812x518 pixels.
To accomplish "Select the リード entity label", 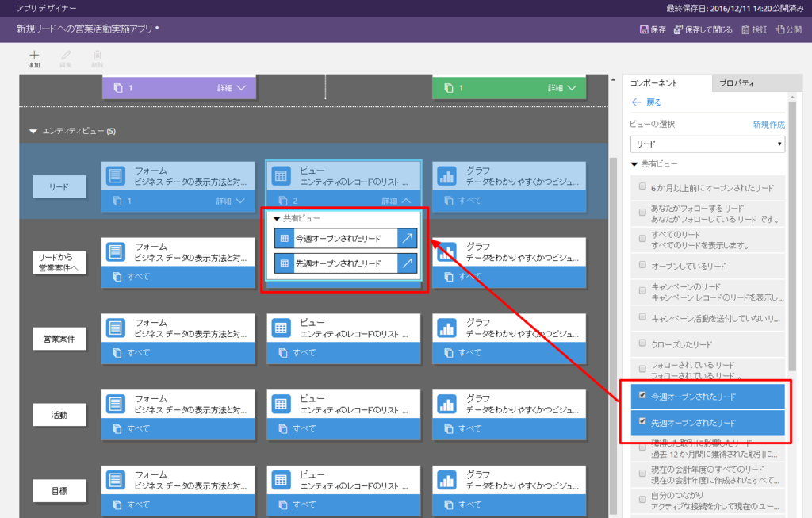I will tap(59, 186).
